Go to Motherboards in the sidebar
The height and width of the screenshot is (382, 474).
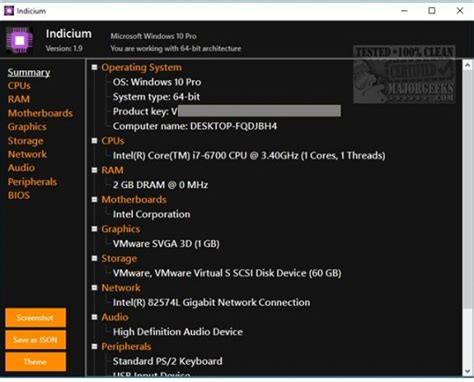[x=40, y=113]
